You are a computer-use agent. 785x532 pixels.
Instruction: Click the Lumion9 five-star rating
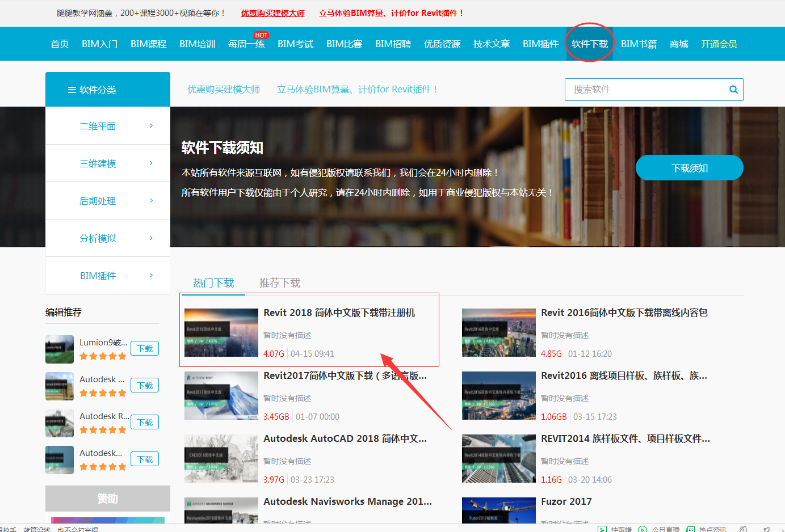pos(103,356)
